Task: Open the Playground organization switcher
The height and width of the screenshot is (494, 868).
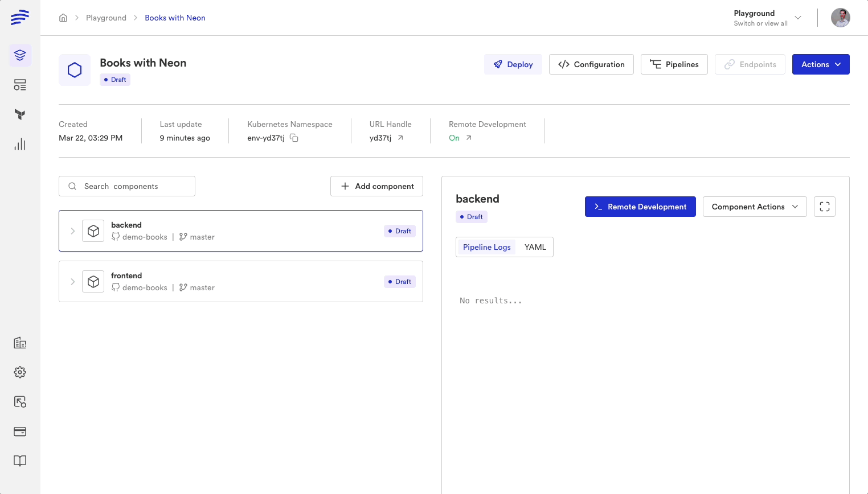Action: pos(767,18)
